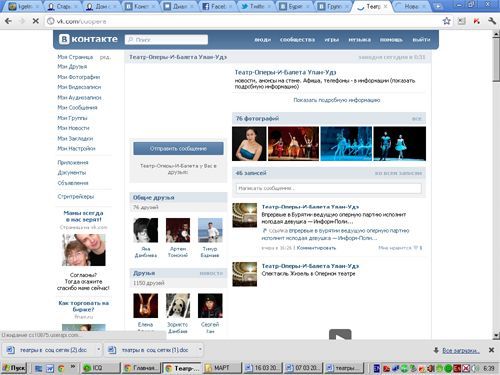Open Артем Томский friend avatar

(178, 230)
